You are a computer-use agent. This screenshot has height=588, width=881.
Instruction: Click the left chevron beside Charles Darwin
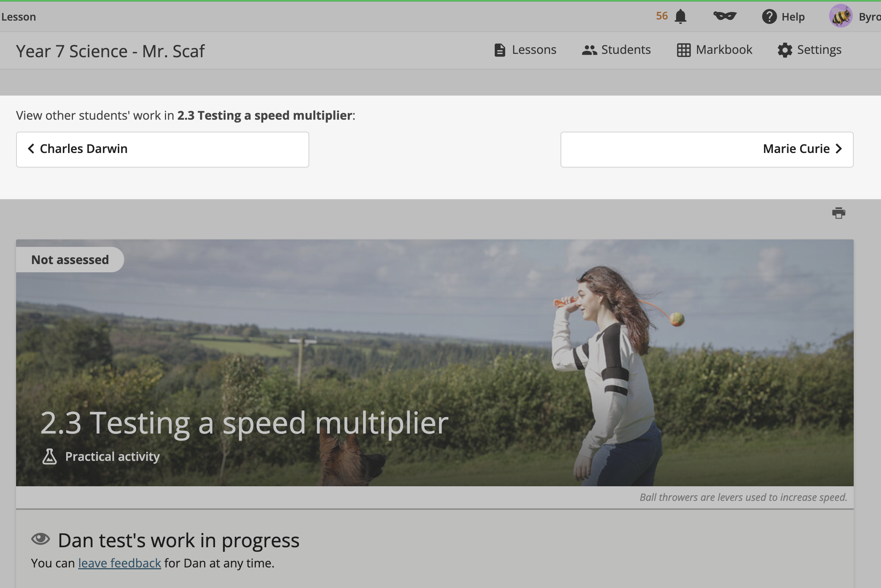(31, 149)
